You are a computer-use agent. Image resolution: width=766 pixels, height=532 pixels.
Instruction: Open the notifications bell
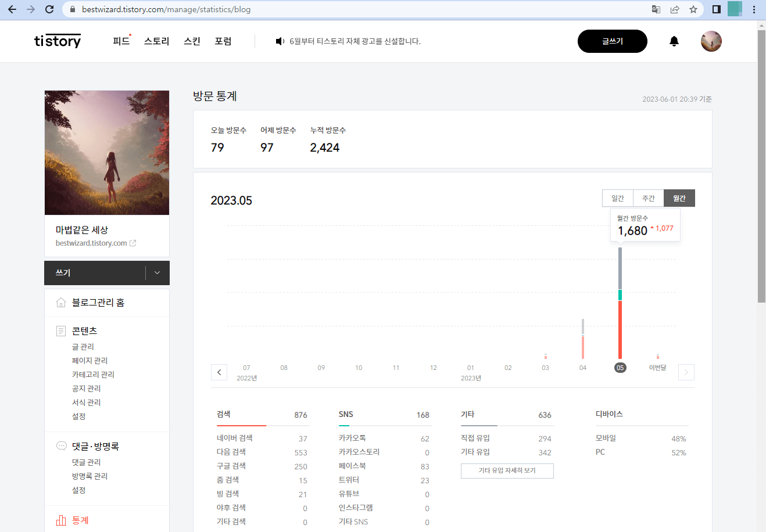point(674,41)
